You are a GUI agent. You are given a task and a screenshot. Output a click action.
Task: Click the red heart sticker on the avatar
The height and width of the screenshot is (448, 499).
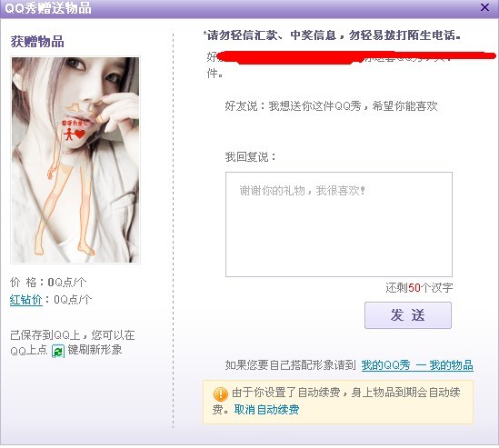point(80,134)
